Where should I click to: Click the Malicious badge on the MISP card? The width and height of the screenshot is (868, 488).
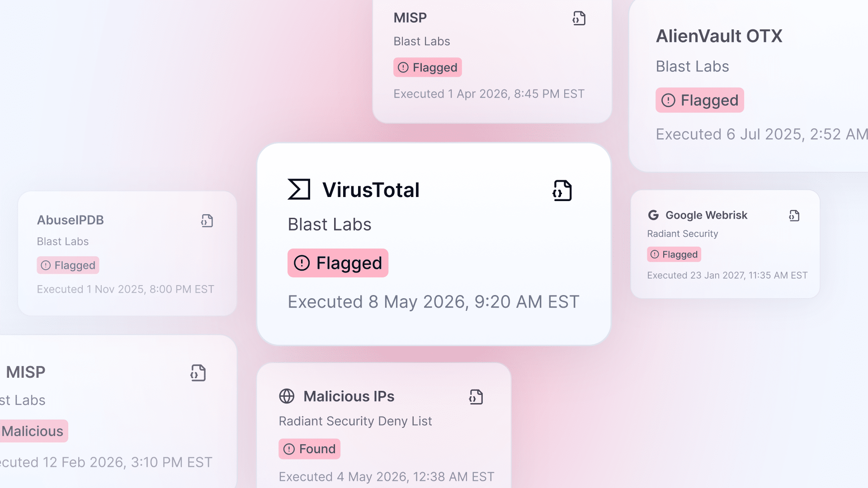[33, 431]
